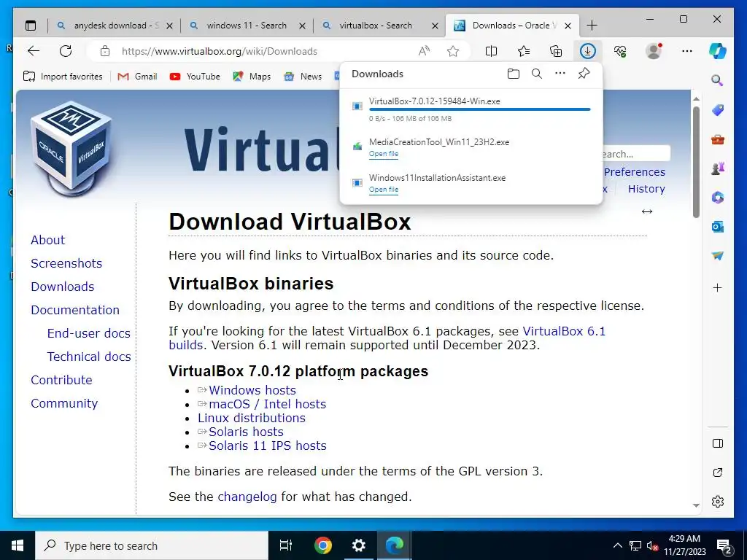This screenshot has width=747, height=560.
Task: Open the YouTube bookmark
Action: (194, 76)
